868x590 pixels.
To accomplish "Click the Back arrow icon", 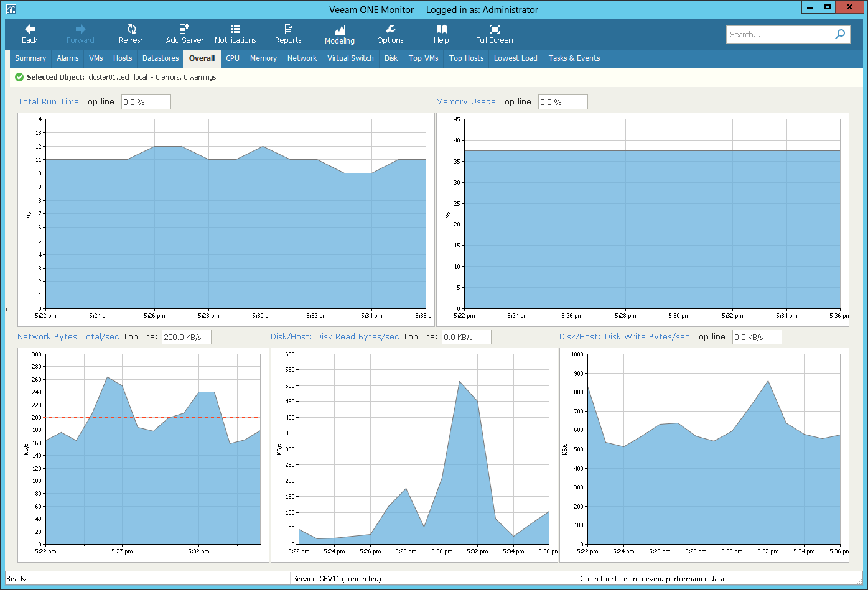I will click(x=30, y=29).
